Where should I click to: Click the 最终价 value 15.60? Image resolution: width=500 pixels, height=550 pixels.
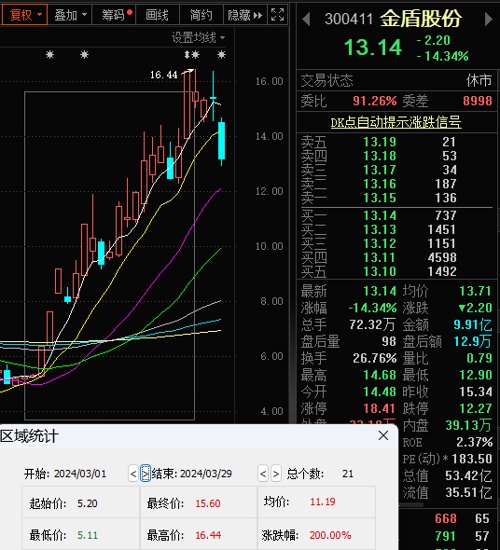pos(208,504)
